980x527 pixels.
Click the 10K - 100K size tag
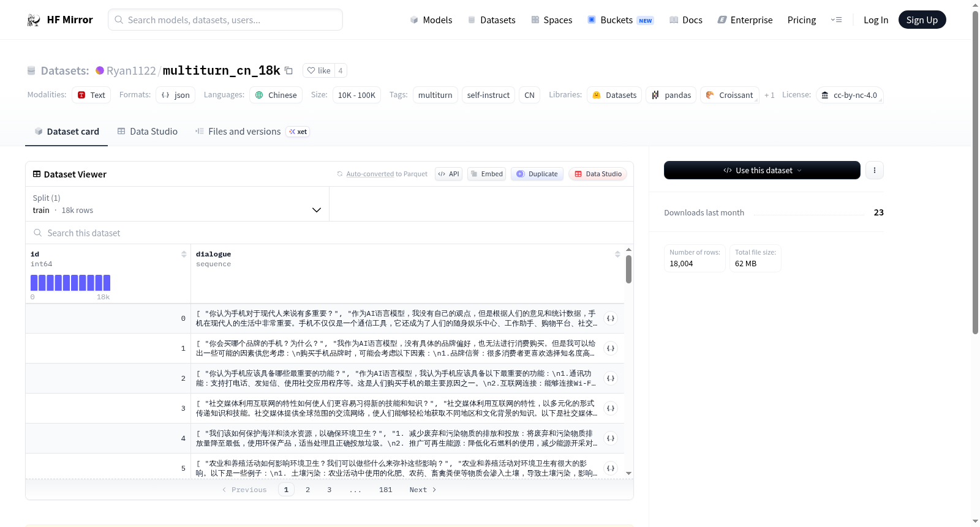356,95
